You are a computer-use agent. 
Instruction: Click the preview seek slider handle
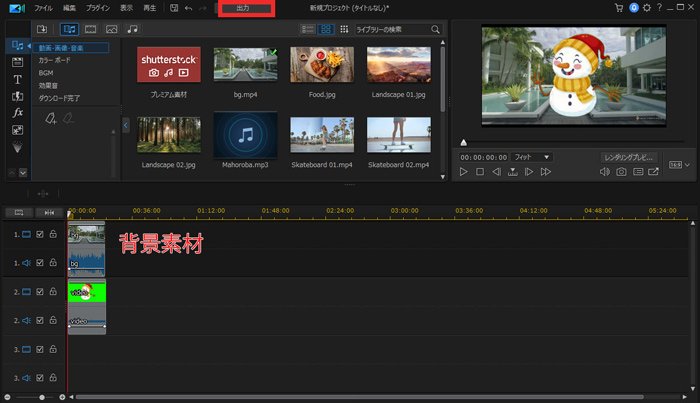463,142
